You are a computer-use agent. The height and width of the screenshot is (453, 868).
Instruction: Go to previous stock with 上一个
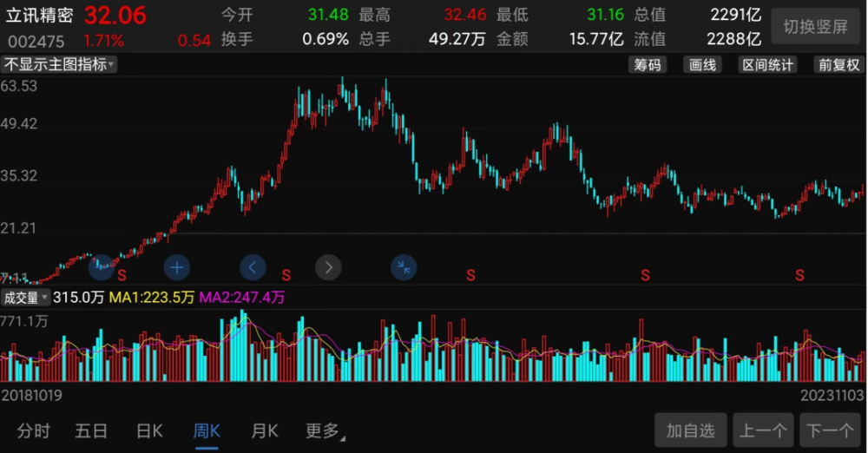click(x=763, y=430)
